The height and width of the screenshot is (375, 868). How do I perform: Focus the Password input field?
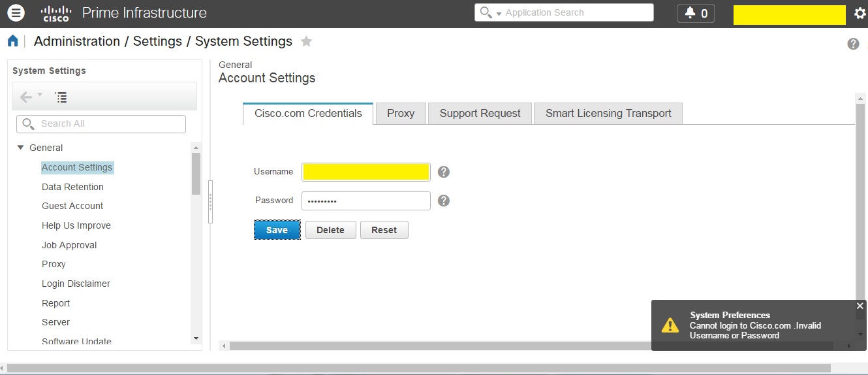click(x=366, y=201)
